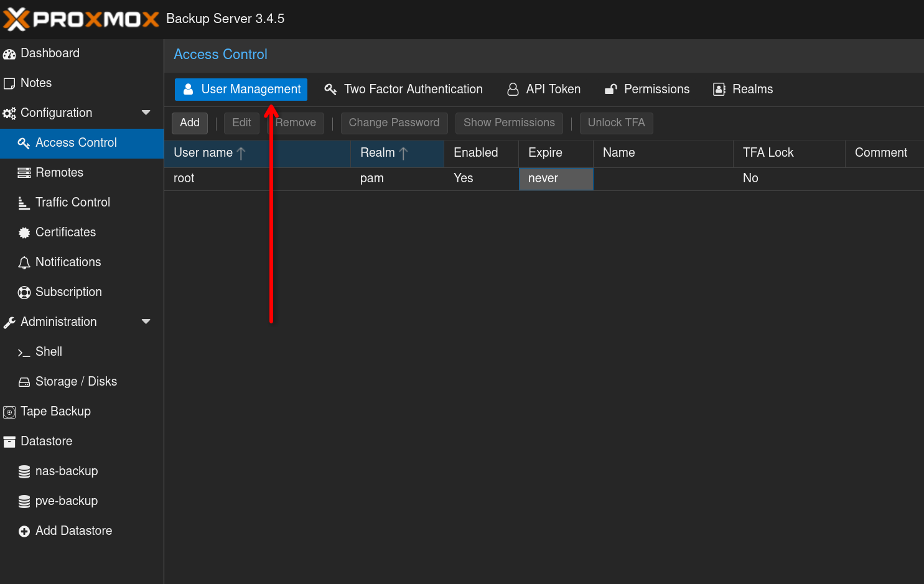Collapse the Configuration section arrow
This screenshot has width=924, height=584.
pos(146,113)
